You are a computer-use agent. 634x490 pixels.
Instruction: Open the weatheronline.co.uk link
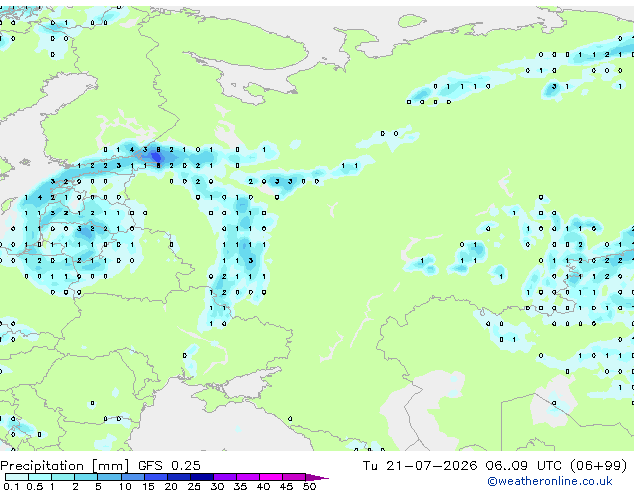550,481
